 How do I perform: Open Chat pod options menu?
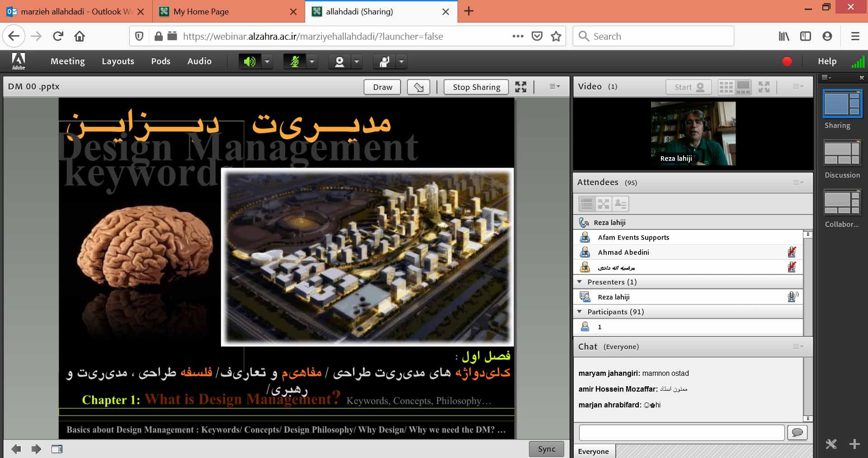point(798,346)
